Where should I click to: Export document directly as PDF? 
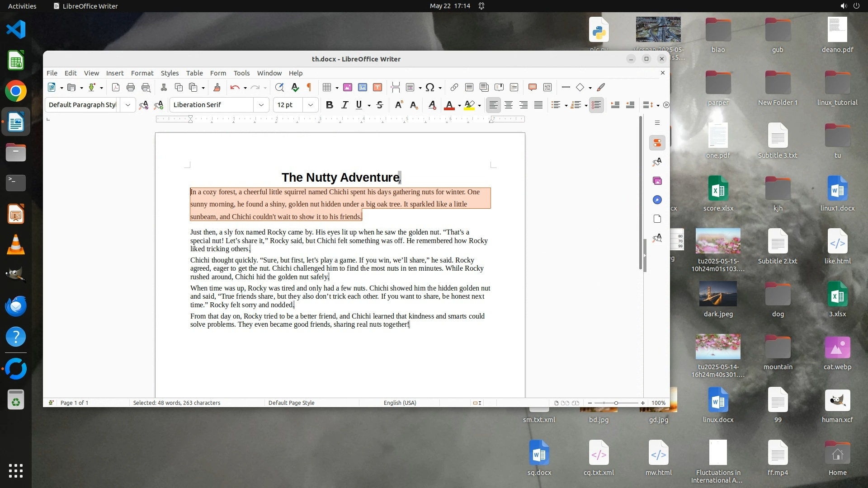pos(116,88)
